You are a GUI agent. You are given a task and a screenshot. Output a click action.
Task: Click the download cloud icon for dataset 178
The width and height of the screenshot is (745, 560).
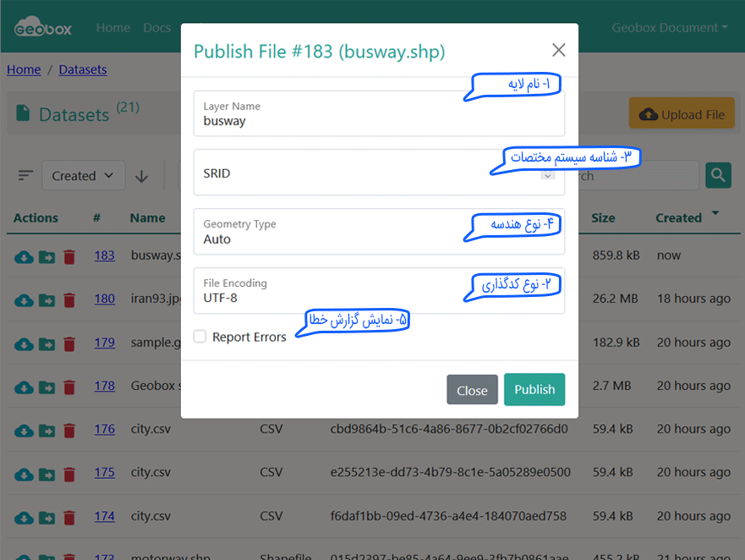click(24, 387)
